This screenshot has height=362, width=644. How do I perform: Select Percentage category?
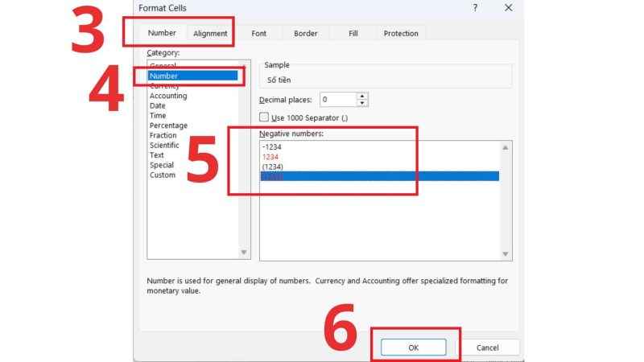[x=168, y=125]
